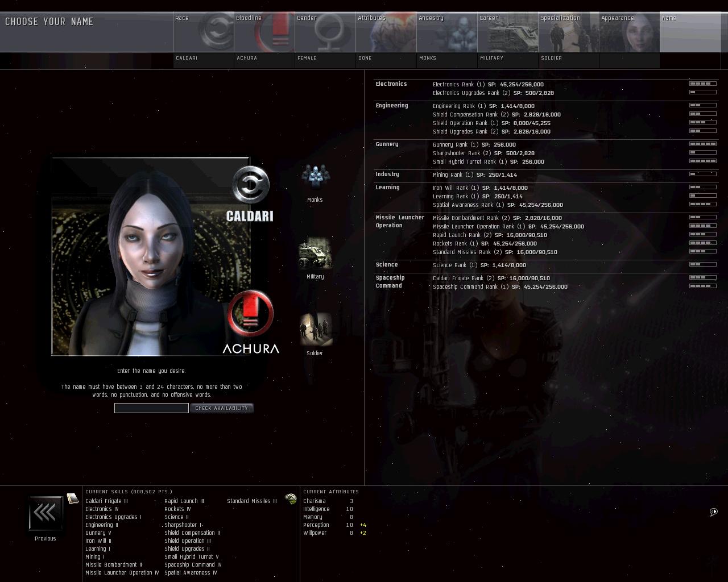Click the Caldari race logo on portrait
The height and width of the screenshot is (582, 728).
point(250,193)
